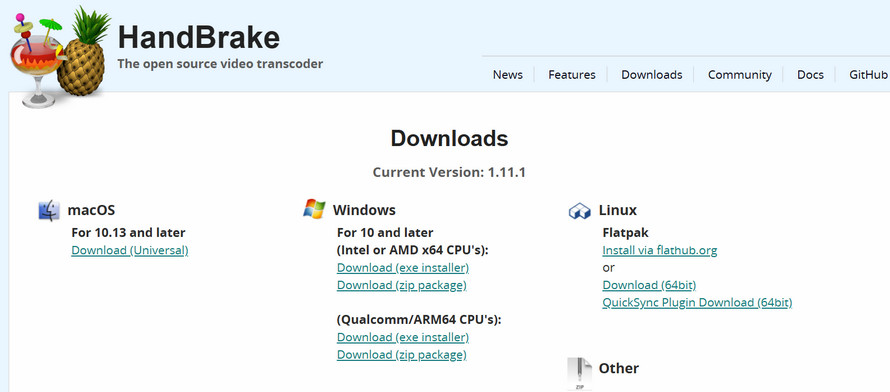The image size is (890, 392).
Task: Click the Linux section heading
Action: [x=618, y=210]
